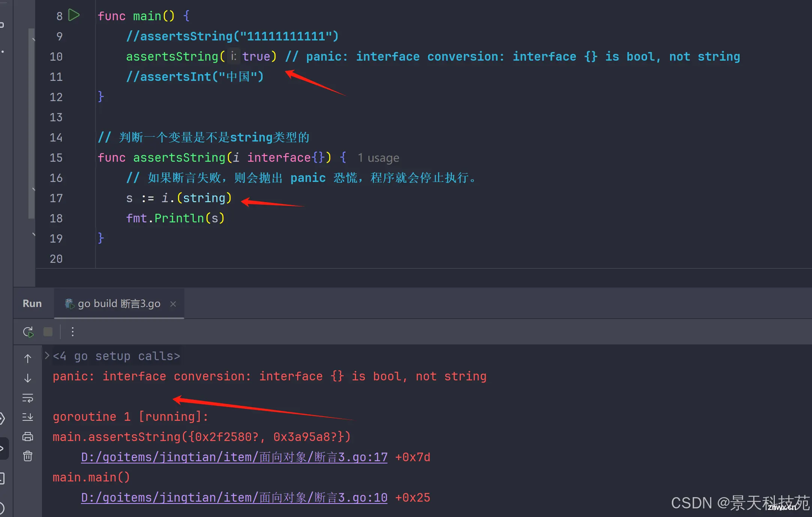Show usages via the 1 usage hint
This screenshot has width=812, height=517.
point(378,158)
